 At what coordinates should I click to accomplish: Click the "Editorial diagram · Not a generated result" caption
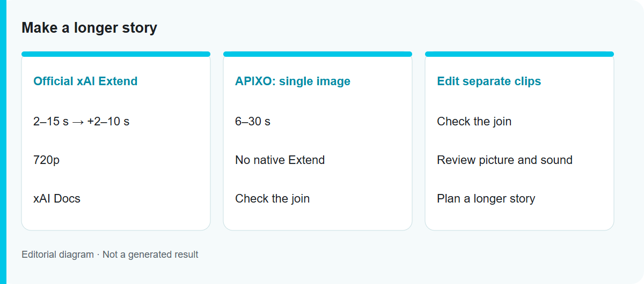(x=110, y=255)
